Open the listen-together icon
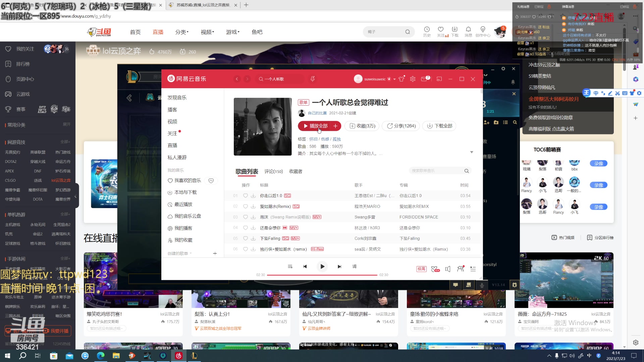The image size is (644, 362). (461, 269)
